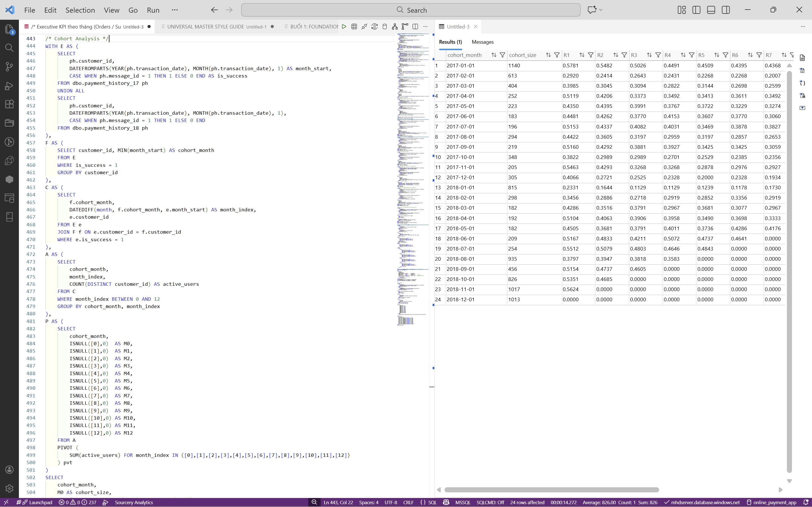Open filter dropdown for cohort_size column
The height and width of the screenshot is (507, 812).
click(x=557, y=55)
